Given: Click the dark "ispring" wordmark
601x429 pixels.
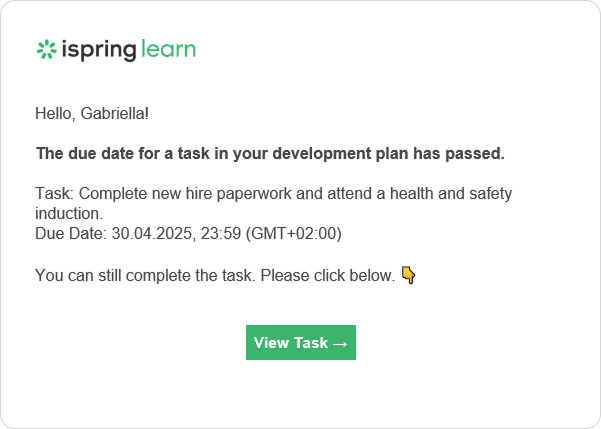Looking at the screenshot, I should click(99, 50).
